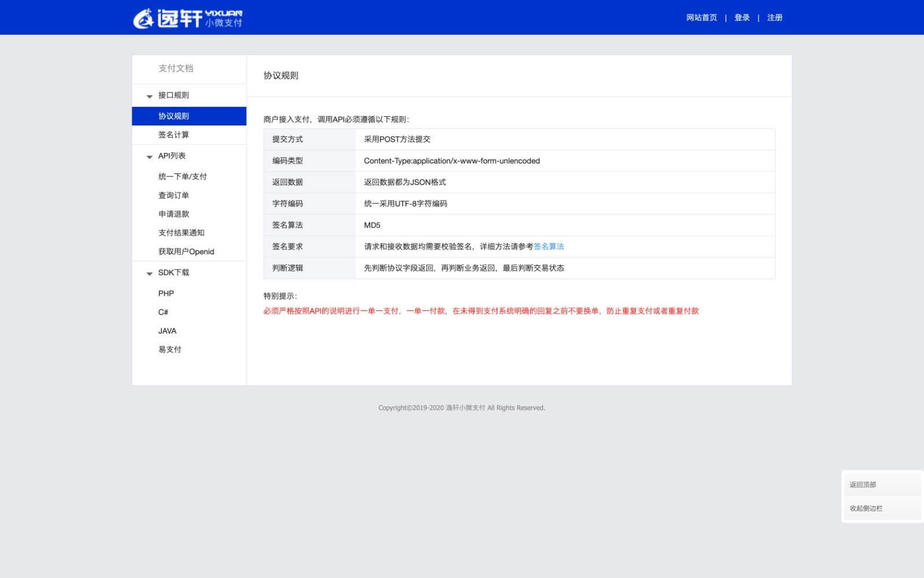924x578 pixels.
Task: Follow the blue 签名算法 link
Action: [x=549, y=247]
